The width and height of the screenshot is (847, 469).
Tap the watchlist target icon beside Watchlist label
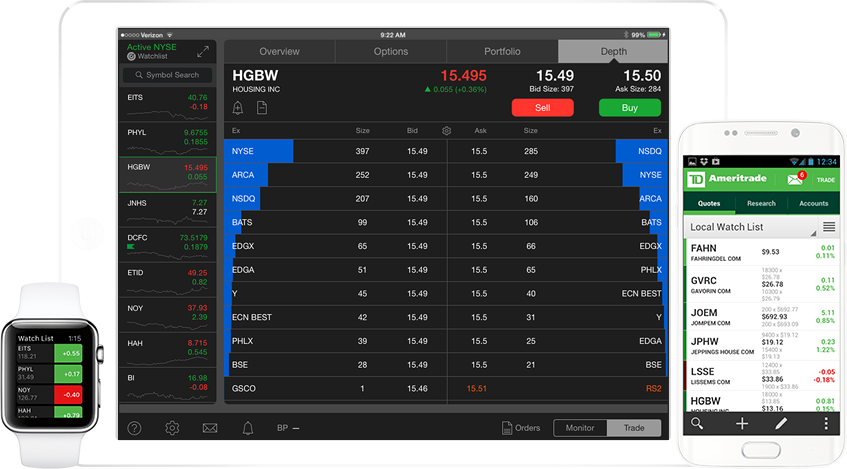click(131, 56)
